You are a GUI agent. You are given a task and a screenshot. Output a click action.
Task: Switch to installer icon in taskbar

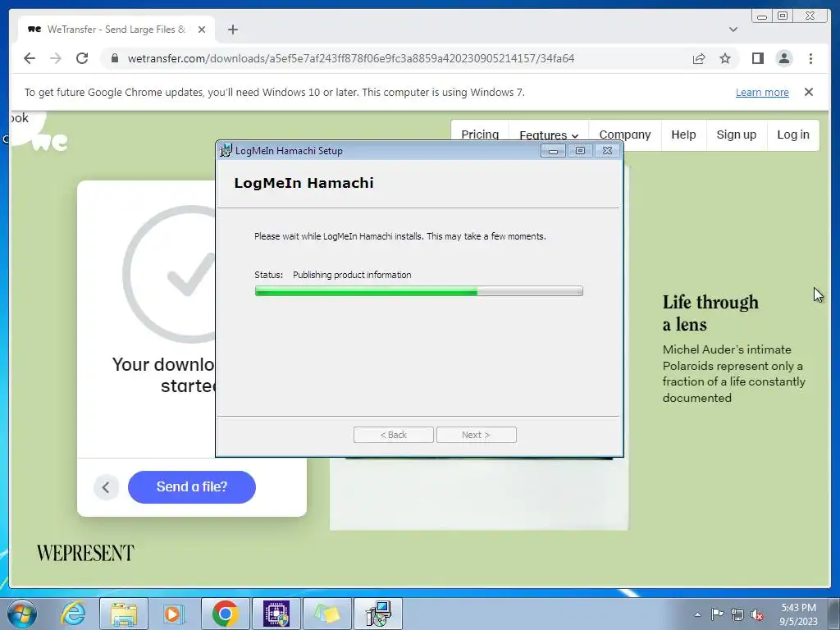[x=378, y=614]
